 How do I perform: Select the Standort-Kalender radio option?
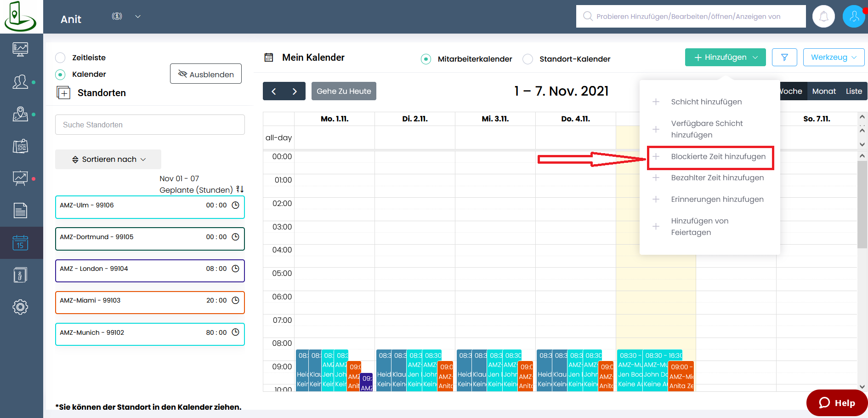[528, 59]
